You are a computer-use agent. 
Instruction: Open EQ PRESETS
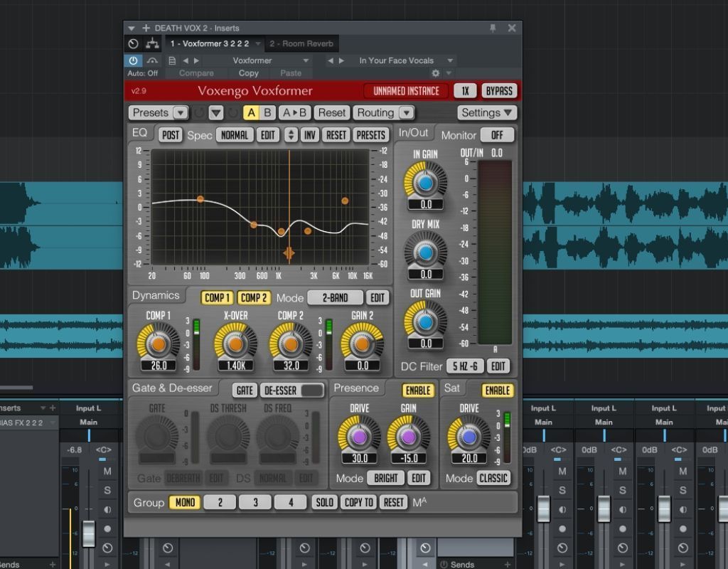click(x=370, y=135)
